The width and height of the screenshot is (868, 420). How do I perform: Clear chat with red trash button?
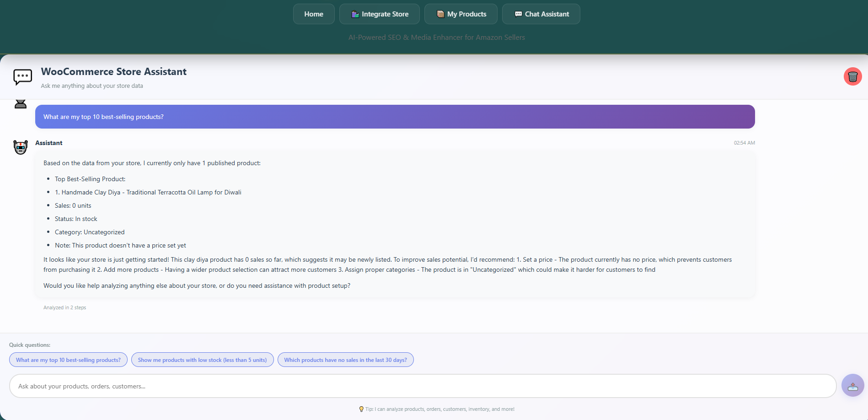853,76
